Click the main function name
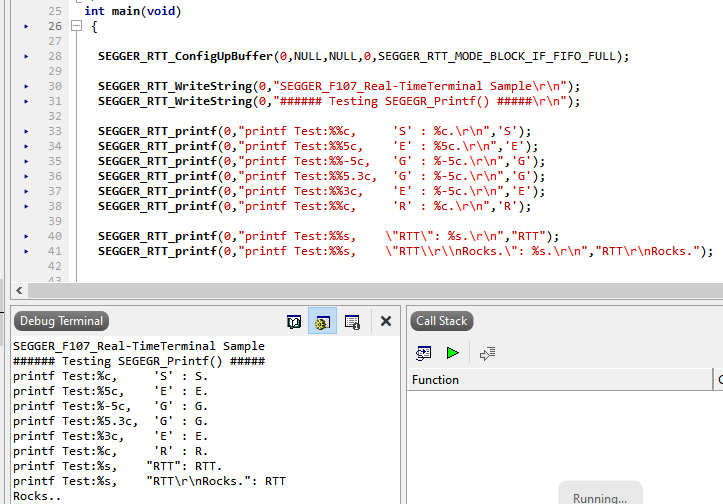 pyautogui.click(x=125, y=11)
